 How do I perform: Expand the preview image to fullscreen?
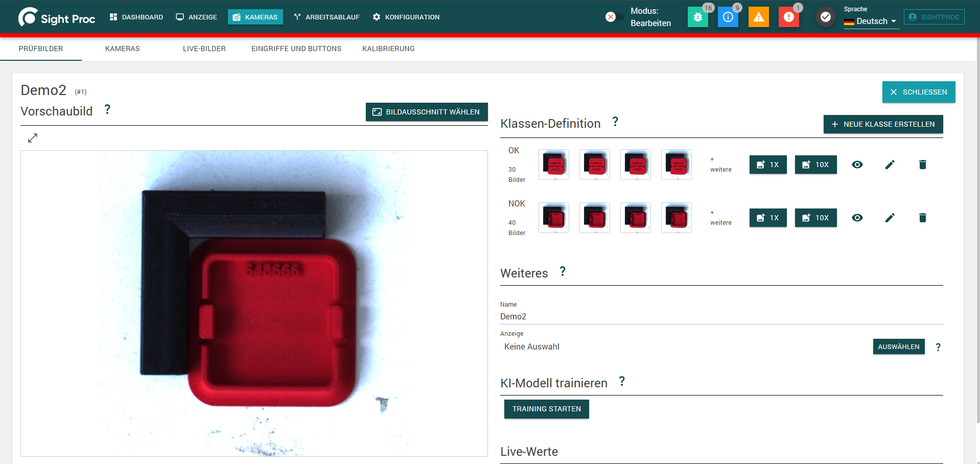[x=33, y=138]
